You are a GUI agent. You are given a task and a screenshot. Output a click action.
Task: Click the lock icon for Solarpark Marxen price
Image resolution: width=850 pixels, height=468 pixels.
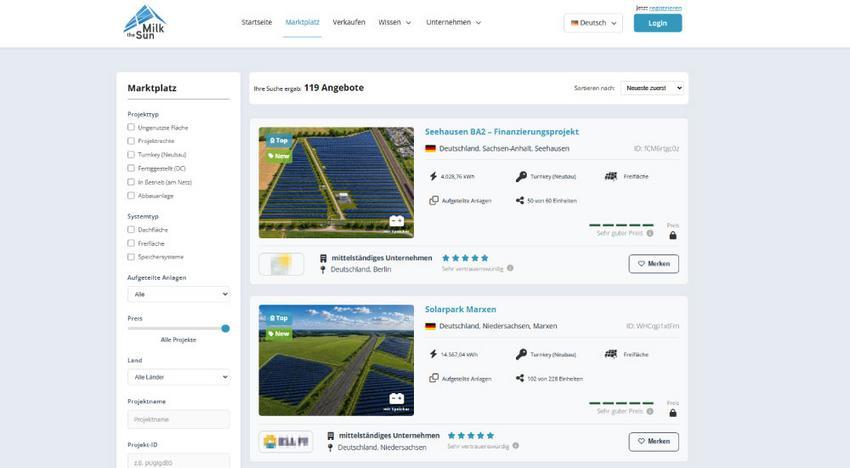click(x=673, y=413)
